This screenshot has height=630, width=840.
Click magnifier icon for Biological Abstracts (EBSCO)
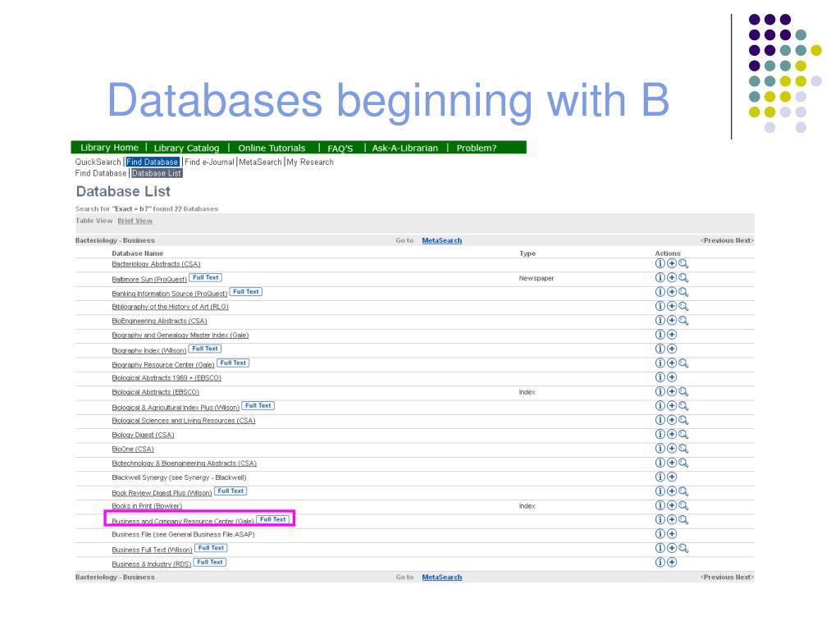tap(683, 391)
